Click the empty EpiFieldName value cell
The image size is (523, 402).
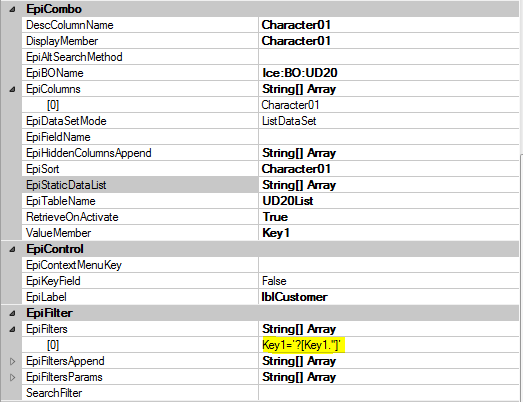(x=389, y=137)
